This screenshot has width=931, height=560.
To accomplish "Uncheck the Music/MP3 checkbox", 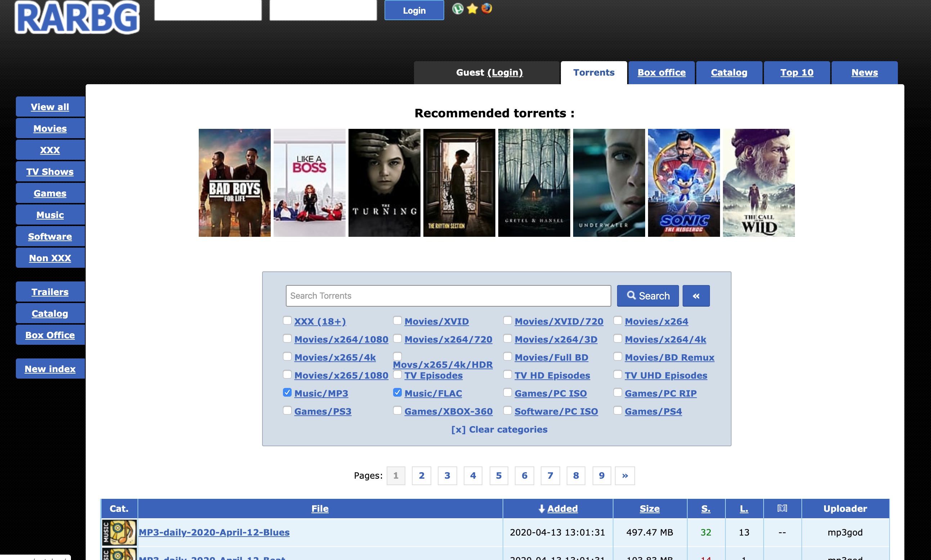I will tap(287, 392).
